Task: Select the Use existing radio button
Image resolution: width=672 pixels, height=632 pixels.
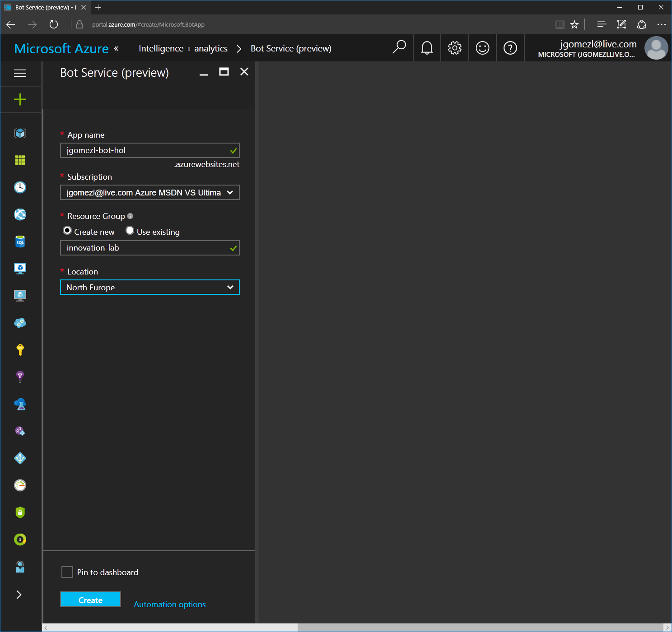Action: coord(130,231)
